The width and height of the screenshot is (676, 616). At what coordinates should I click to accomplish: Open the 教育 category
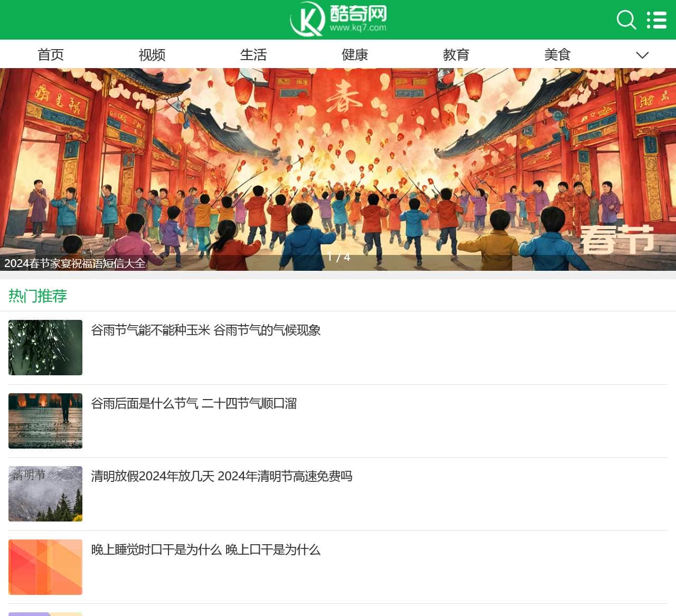(x=456, y=54)
